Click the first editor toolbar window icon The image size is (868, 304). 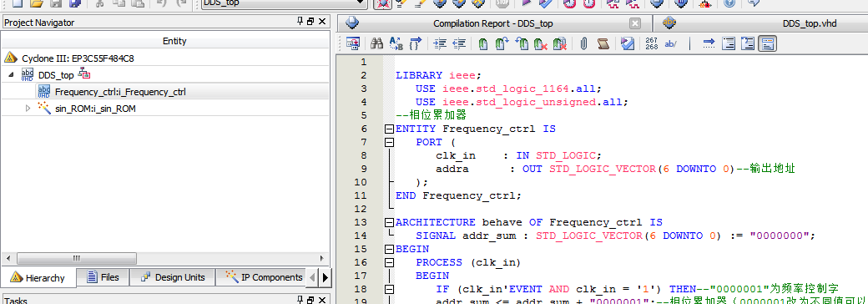pos(352,43)
